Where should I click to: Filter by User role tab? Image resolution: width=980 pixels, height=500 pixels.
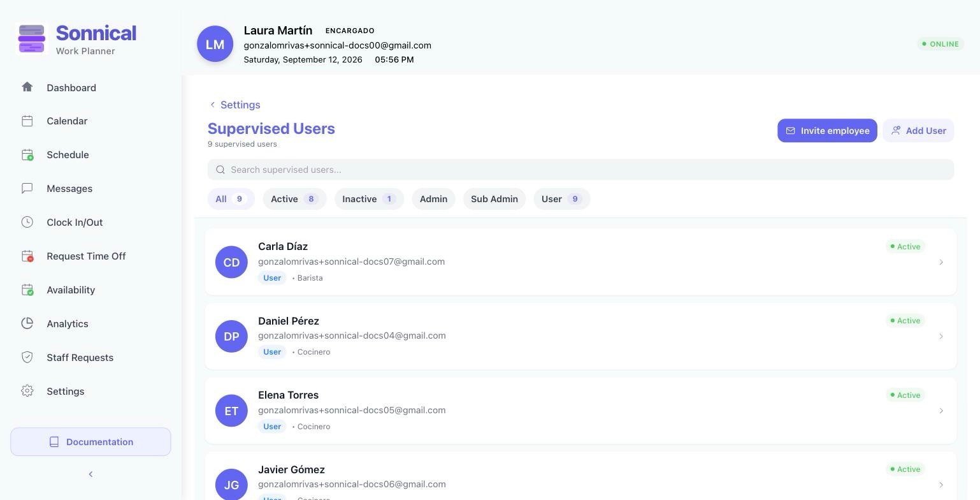point(561,199)
